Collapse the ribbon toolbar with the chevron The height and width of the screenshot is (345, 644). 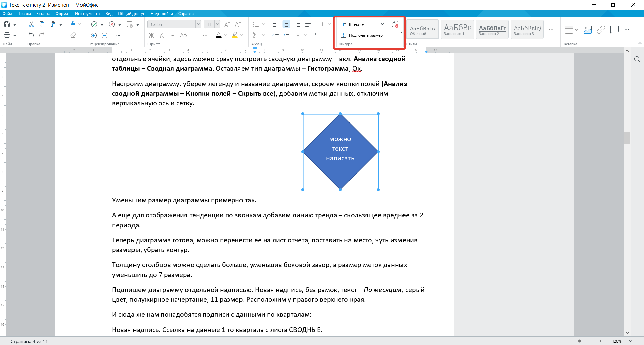[x=640, y=43]
